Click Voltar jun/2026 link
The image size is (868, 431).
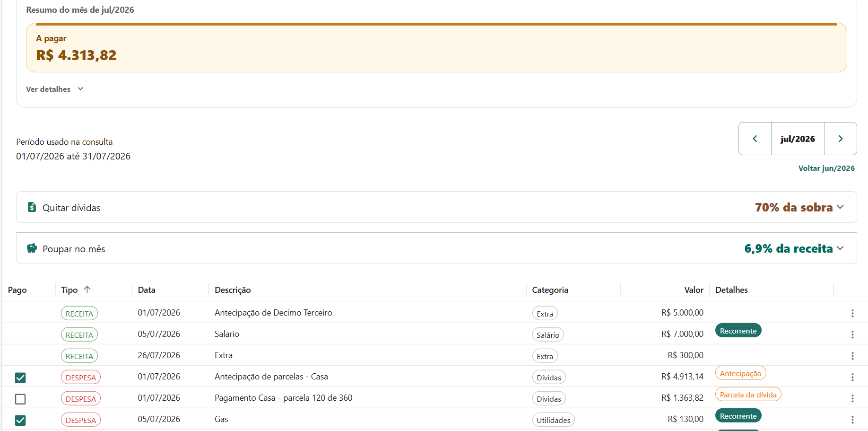[826, 168]
